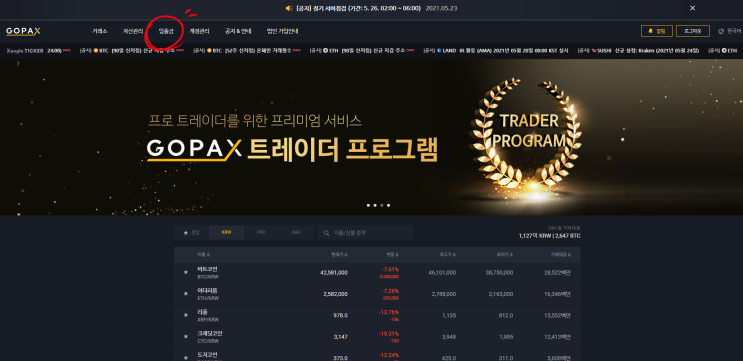Click the Bitcoin price 42,581,000
Image resolution: width=743 pixels, height=361 pixels.
(x=334, y=273)
